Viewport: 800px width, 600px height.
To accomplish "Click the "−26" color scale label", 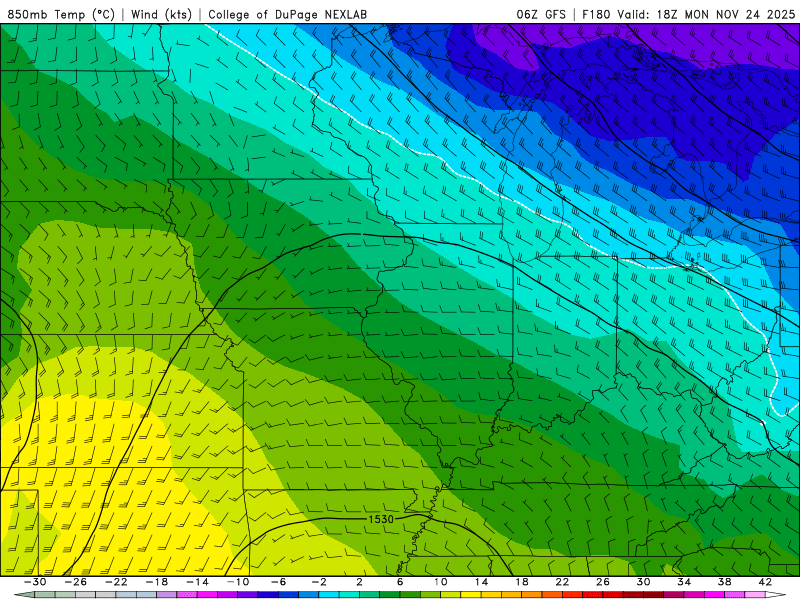I will click(76, 582).
